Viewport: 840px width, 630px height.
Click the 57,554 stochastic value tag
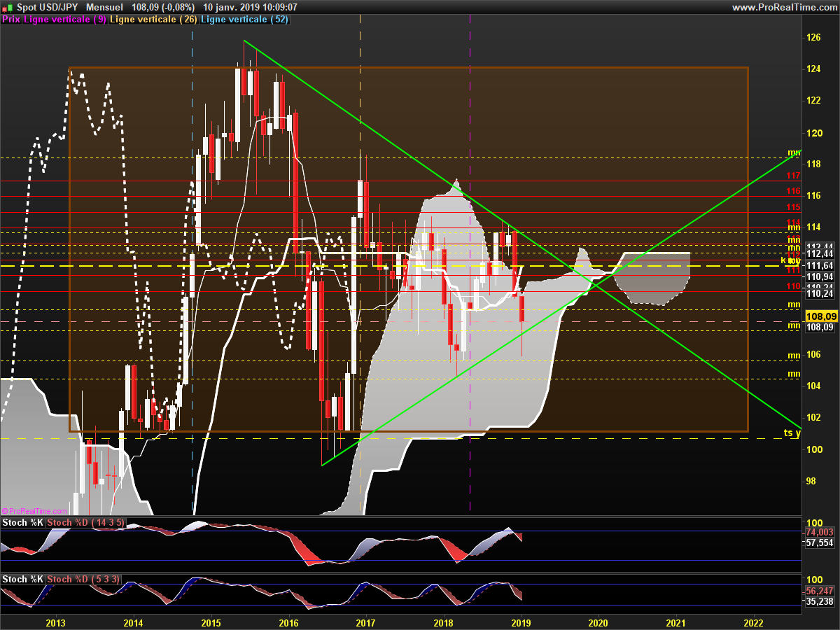[x=820, y=542]
